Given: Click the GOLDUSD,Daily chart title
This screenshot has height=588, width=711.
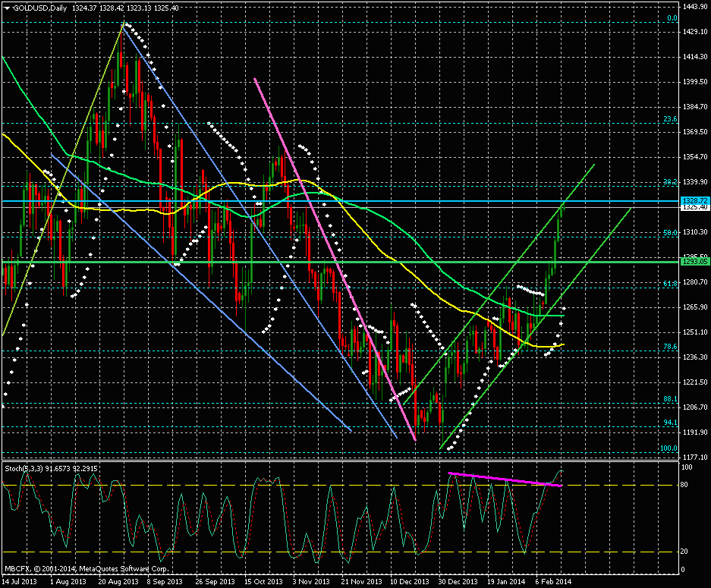Looking at the screenshot, I should (x=39, y=8).
